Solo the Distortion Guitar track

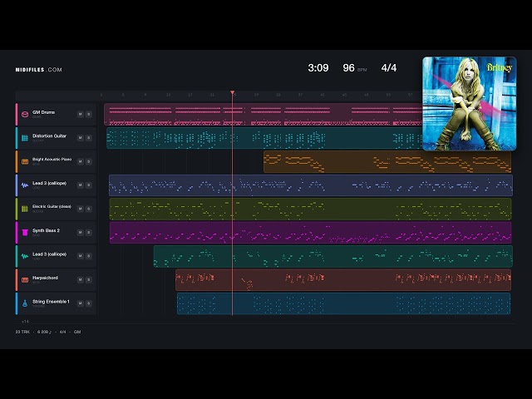point(89,138)
